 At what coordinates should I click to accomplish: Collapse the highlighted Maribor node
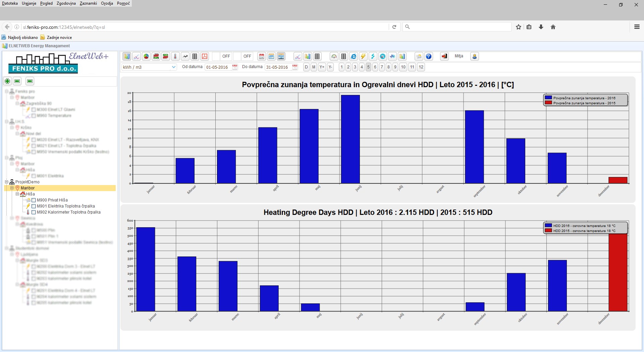(x=12, y=188)
